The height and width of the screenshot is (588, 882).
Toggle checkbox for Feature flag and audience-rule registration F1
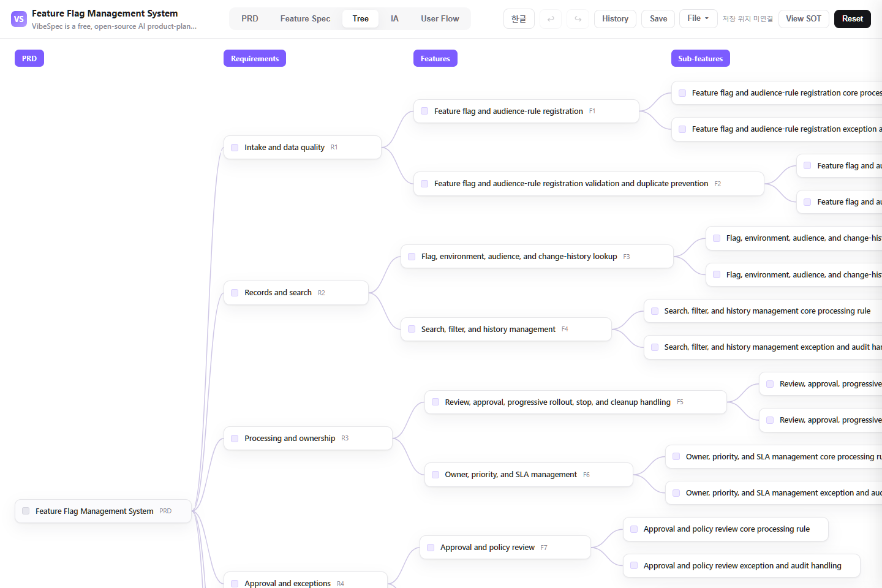click(424, 111)
